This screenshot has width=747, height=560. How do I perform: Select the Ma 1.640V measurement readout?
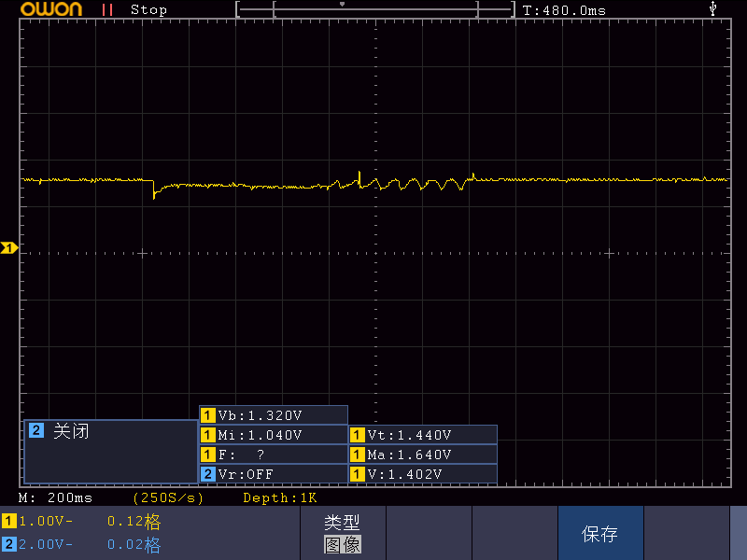click(423, 455)
